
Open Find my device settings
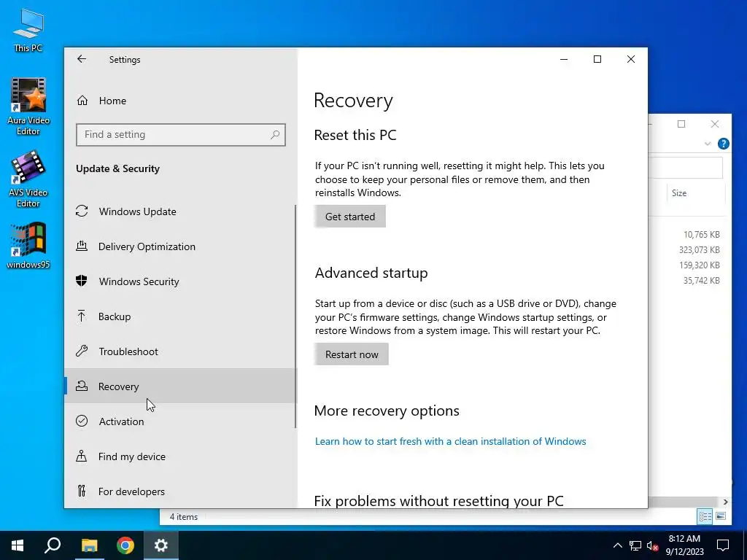[180, 456]
